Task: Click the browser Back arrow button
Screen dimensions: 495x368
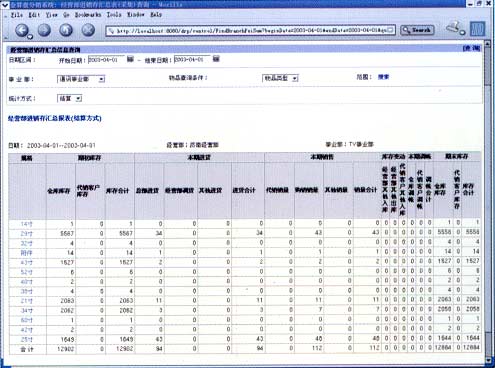Action: click(x=23, y=30)
